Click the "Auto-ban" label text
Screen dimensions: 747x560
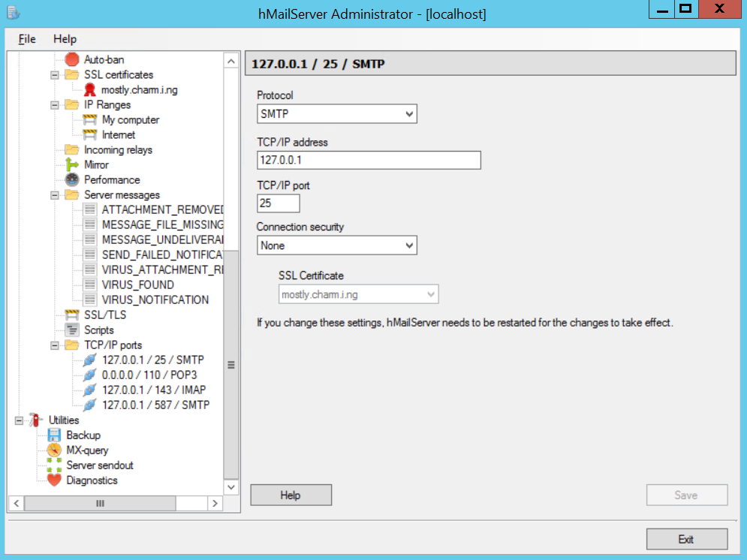point(104,59)
